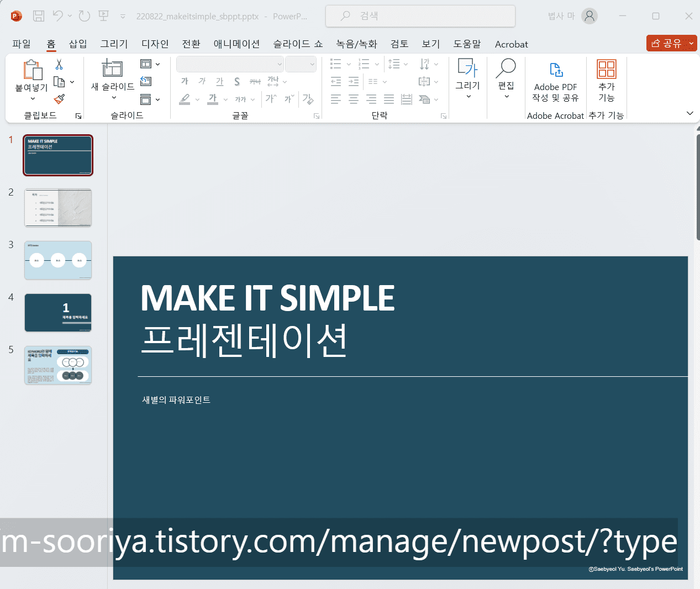Click the Start slideshow from beginning icon
This screenshot has width=700, height=589.
click(104, 16)
